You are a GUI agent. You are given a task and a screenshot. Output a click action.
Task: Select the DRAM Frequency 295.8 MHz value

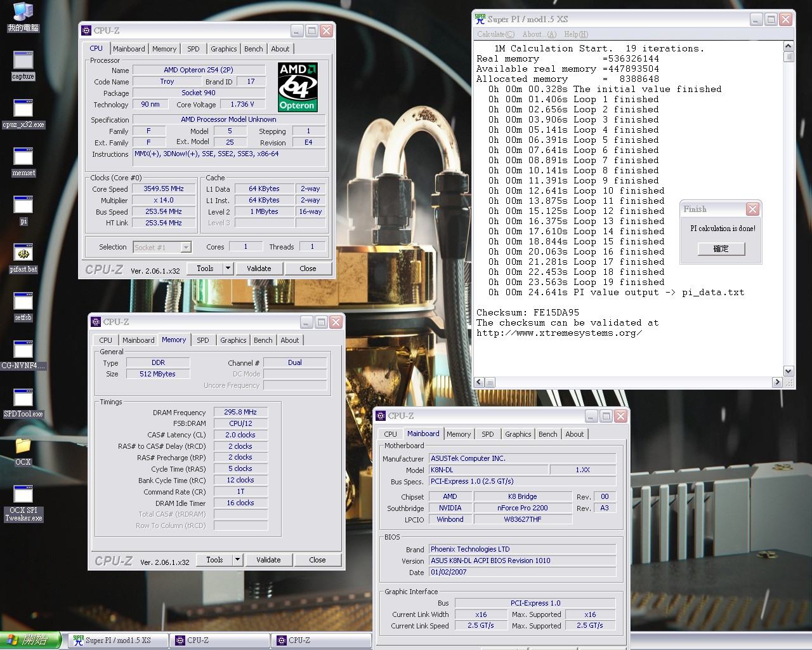[x=240, y=412]
